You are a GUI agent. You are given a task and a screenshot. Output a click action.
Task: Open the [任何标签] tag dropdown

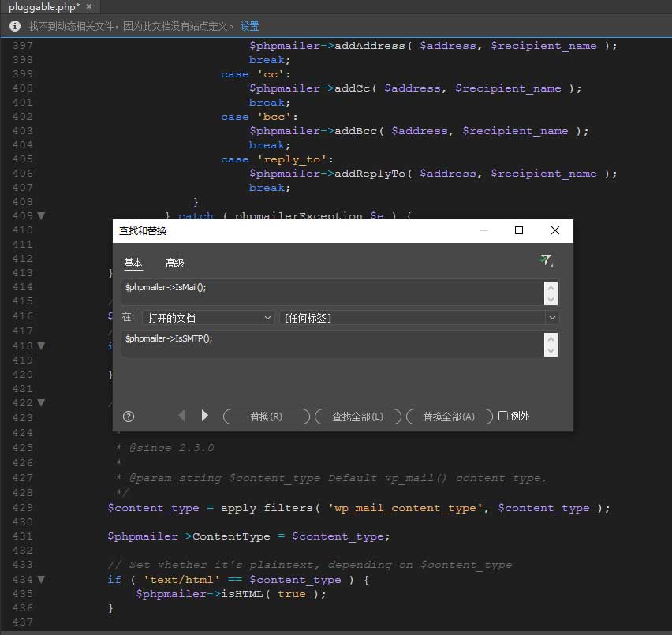(419, 318)
